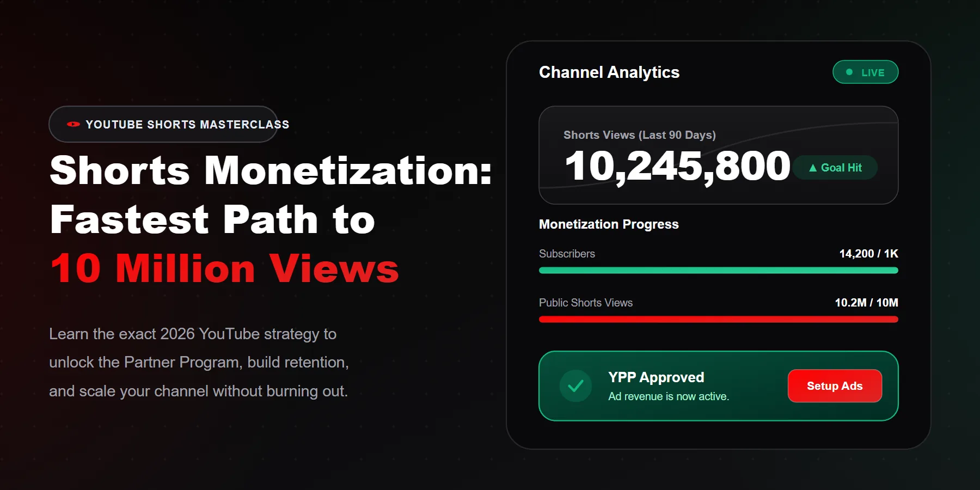Toggle the LIVE analytics indicator
The width and height of the screenshot is (980, 490).
tap(865, 71)
